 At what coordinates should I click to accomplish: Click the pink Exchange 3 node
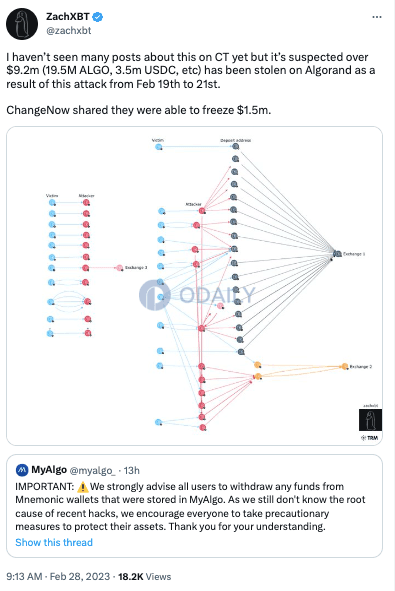(x=119, y=268)
